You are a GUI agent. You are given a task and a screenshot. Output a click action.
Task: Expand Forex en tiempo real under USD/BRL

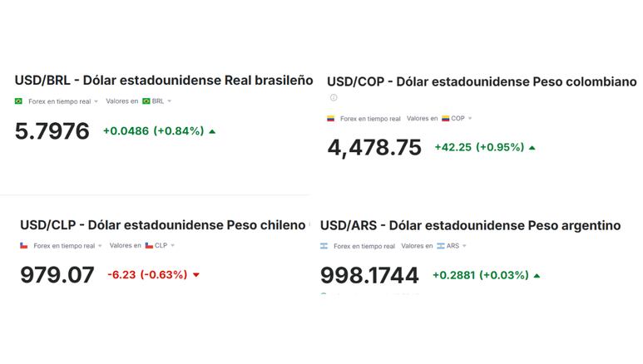pyautogui.click(x=63, y=101)
